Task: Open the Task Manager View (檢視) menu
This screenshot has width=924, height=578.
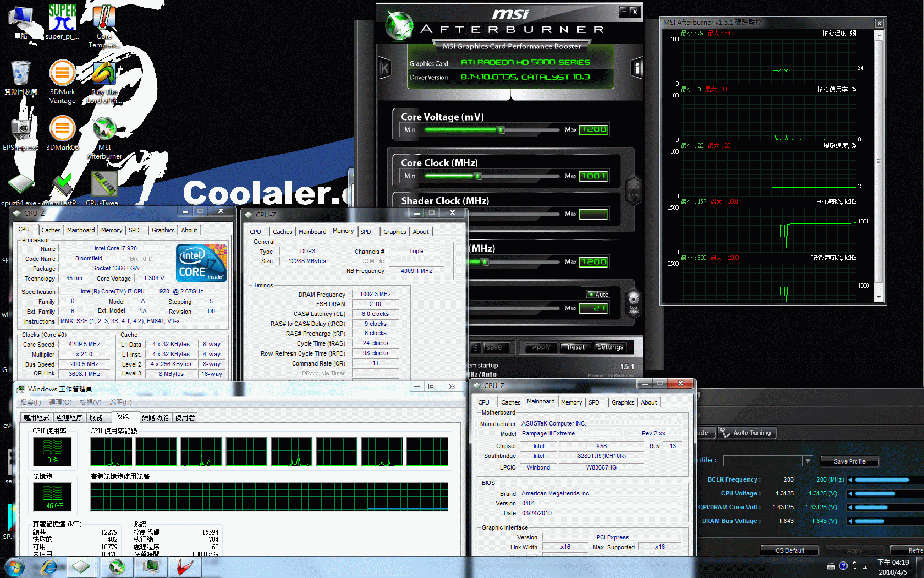Action: [x=91, y=402]
